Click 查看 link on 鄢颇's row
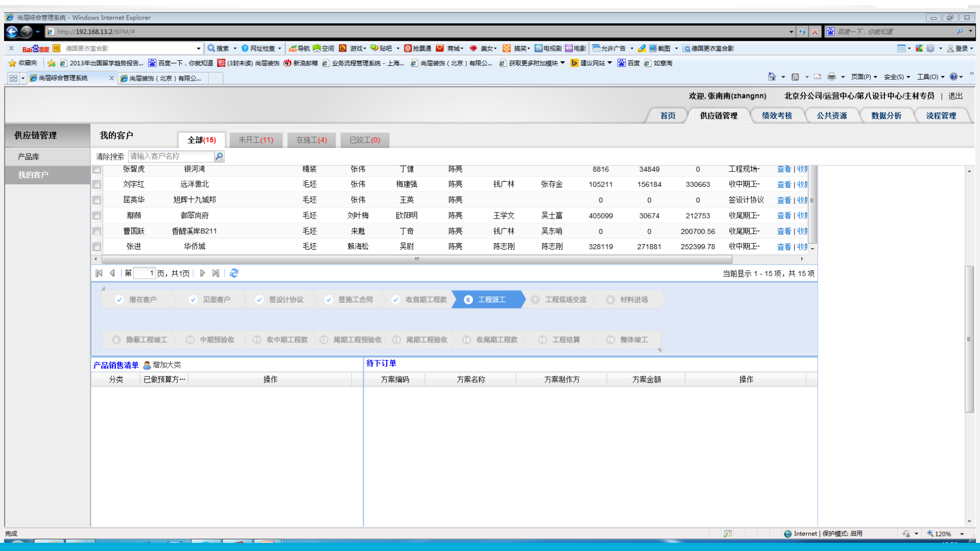This screenshot has height=551, width=980. [784, 215]
